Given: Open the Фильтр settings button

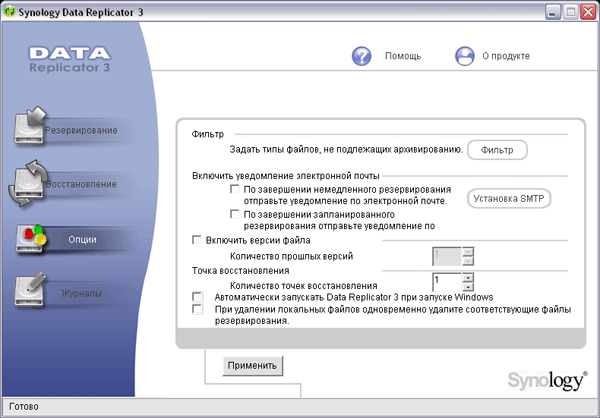Looking at the screenshot, I should pyautogui.click(x=497, y=150).
